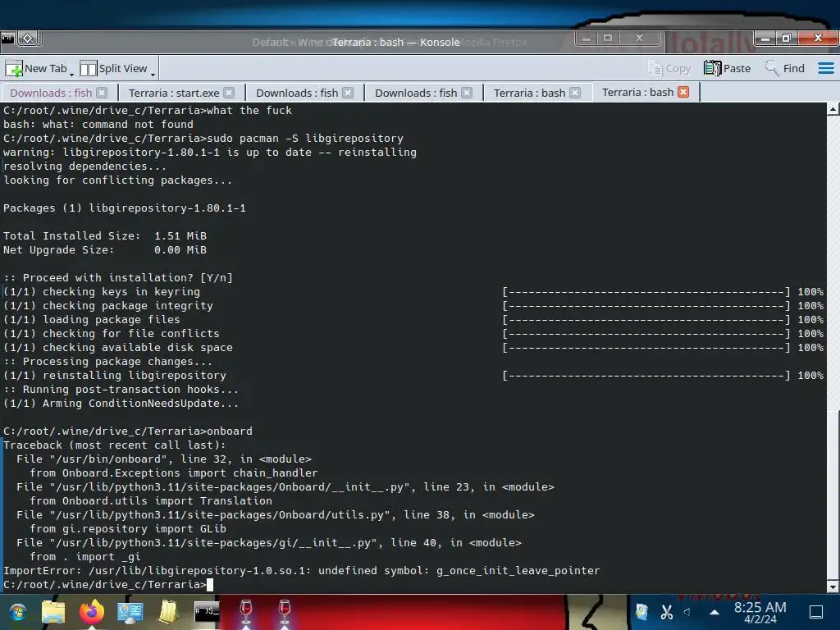Click the Konsole terminal icon on taskbar

click(207, 611)
